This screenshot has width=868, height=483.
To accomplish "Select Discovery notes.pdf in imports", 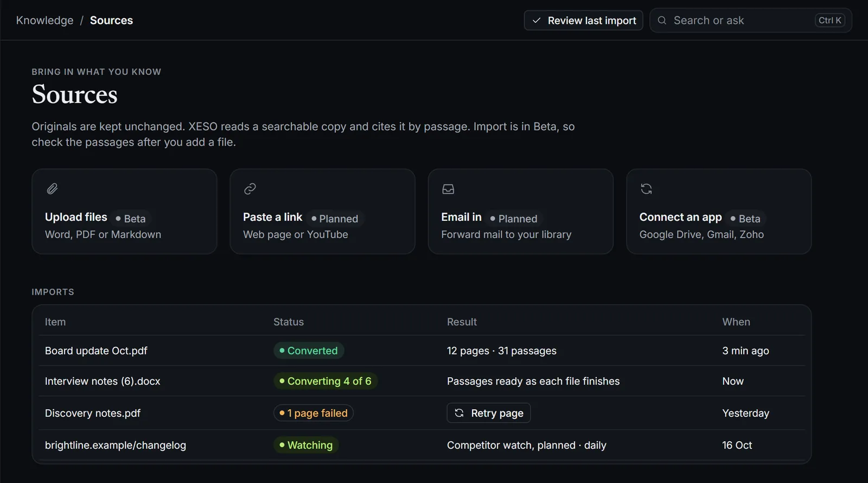I will [93, 413].
